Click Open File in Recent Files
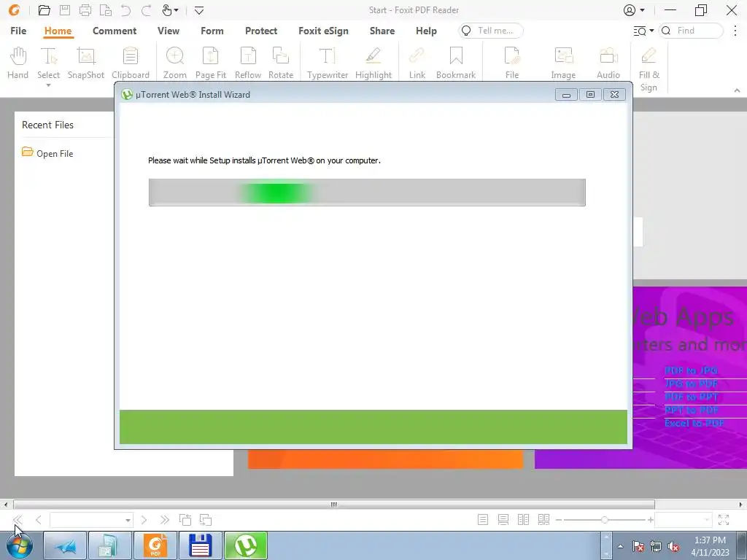 tap(47, 153)
